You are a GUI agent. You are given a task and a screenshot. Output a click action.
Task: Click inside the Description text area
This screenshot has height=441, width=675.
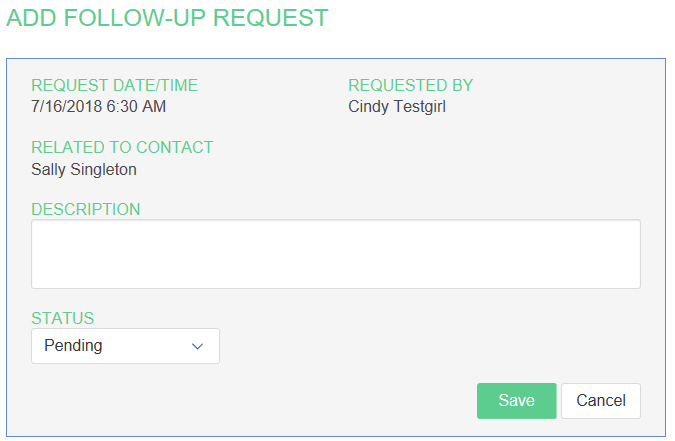pos(335,254)
